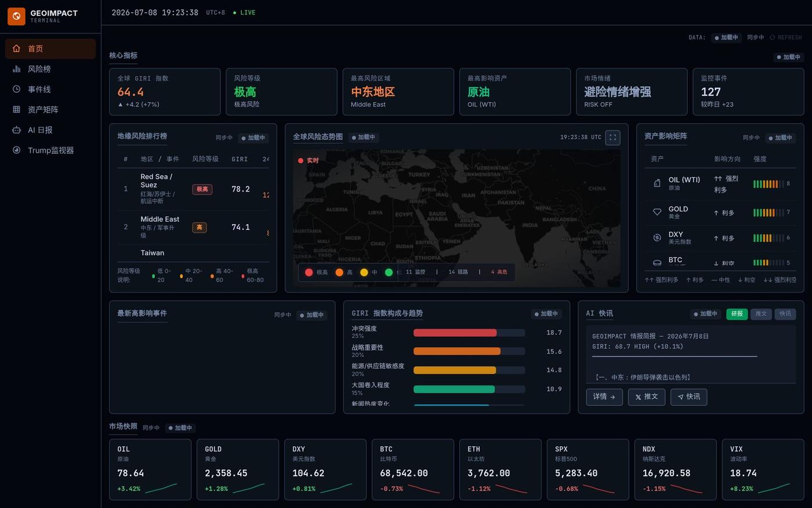Open the VIX 波动率 market card
The height and width of the screenshot is (508, 812).
[x=763, y=470]
